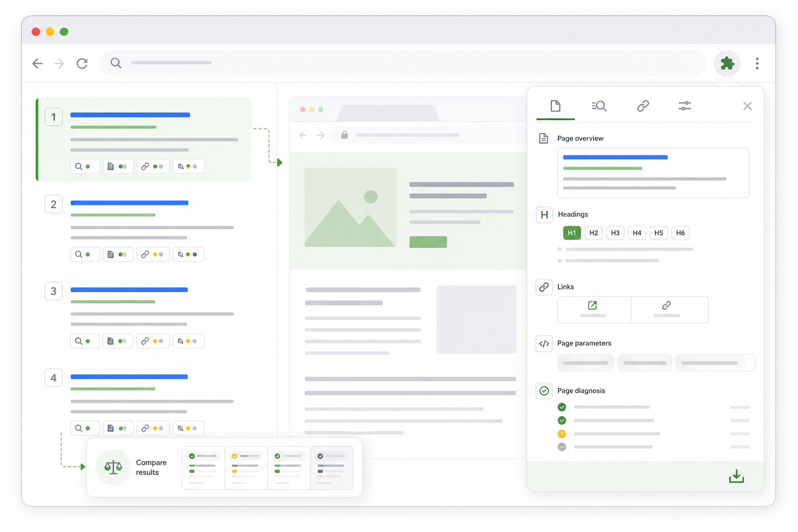Open the blue title of search result 2
This screenshot has width=798, height=532.
[x=129, y=203]
